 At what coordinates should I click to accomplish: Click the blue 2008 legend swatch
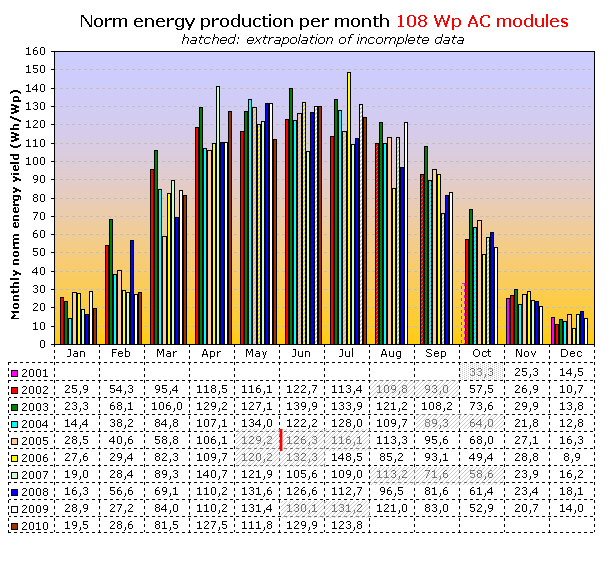click(x=13, y=492)
